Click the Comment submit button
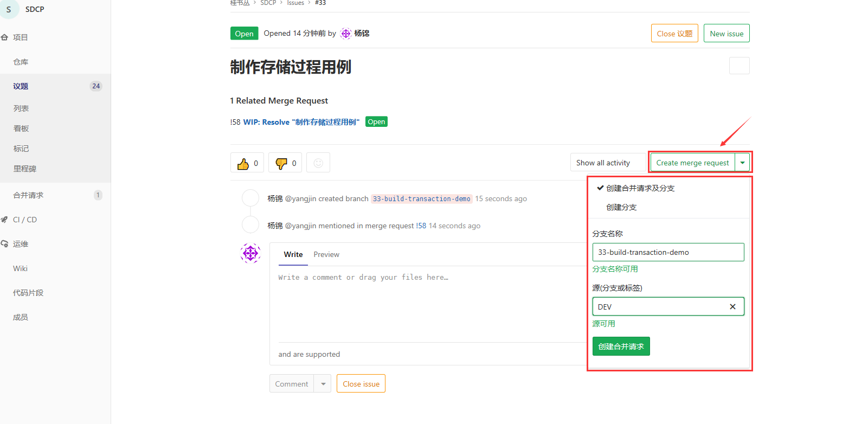Image resolution: width=868 pixels, height=424 pixels. pos(292,384)
